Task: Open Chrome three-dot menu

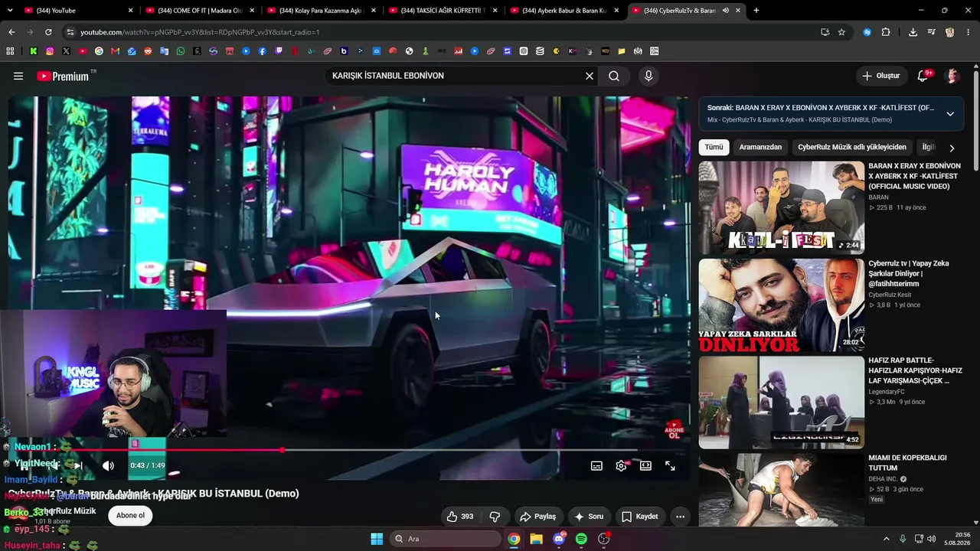Action: point(968,32)
